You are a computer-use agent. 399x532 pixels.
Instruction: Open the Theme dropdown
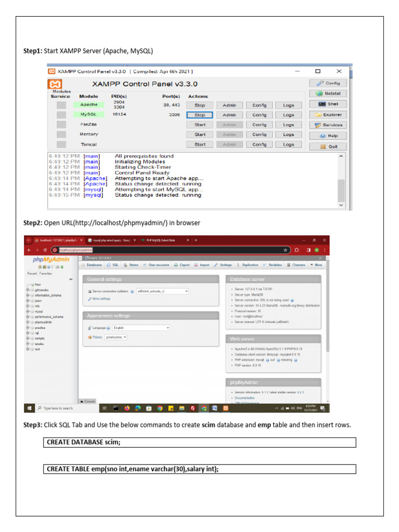click(116, 337)
